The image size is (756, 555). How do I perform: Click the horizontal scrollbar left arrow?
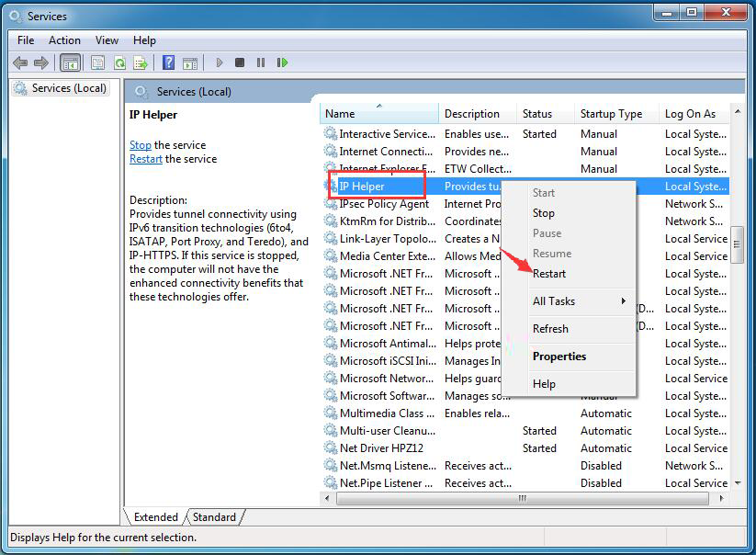(x=327, y=498)
